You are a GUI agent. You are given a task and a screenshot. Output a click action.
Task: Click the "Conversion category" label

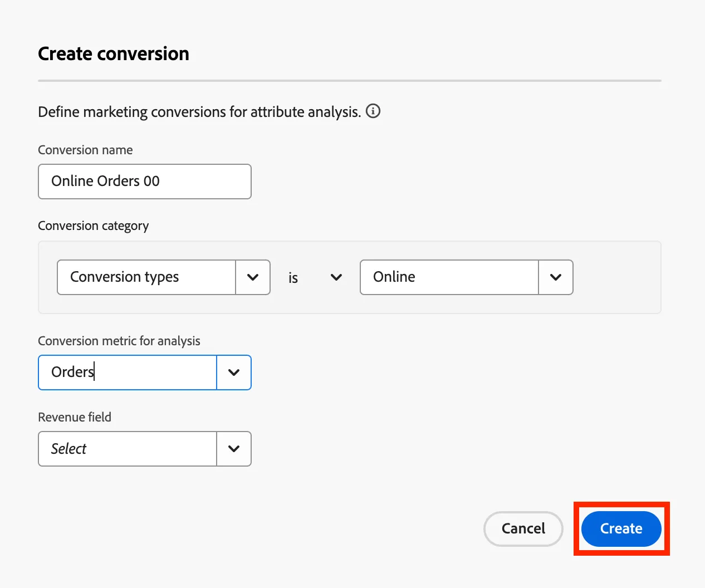[94, 226]
